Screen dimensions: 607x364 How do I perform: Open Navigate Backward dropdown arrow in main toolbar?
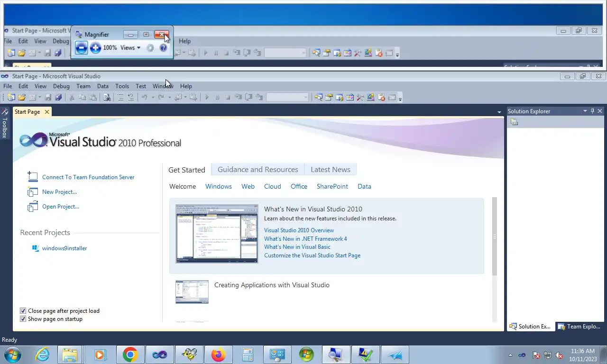(x=185, y=97)
